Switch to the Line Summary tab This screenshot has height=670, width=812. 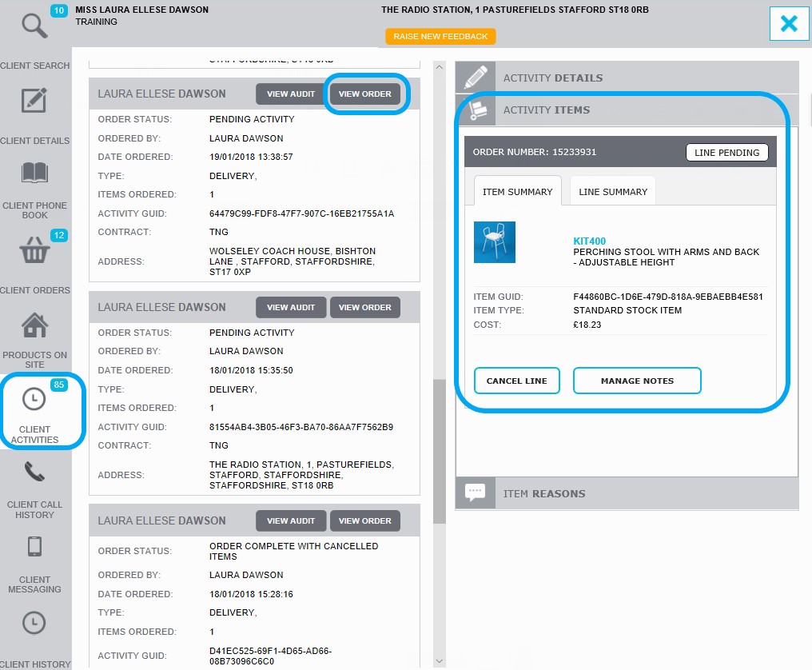tap(613, 192)
